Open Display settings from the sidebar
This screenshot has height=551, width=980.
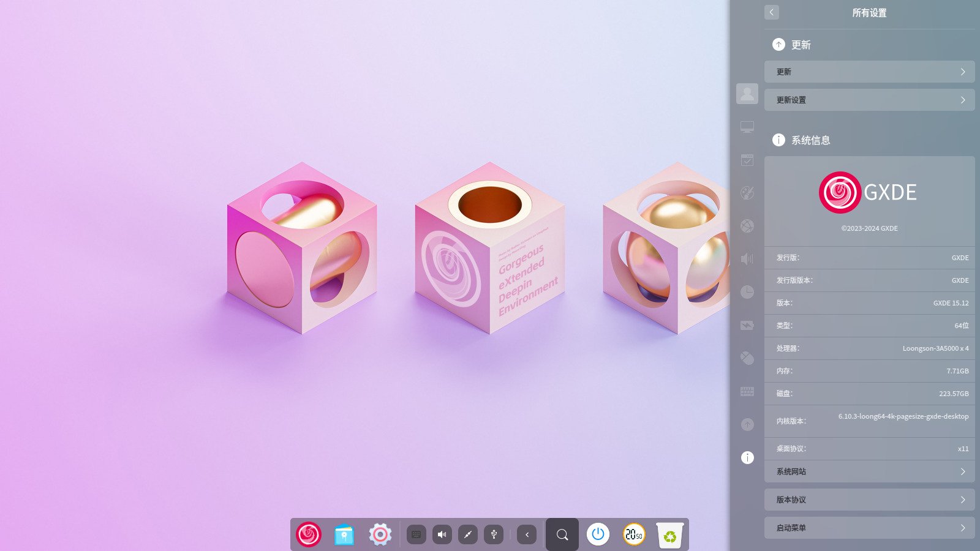747,127
